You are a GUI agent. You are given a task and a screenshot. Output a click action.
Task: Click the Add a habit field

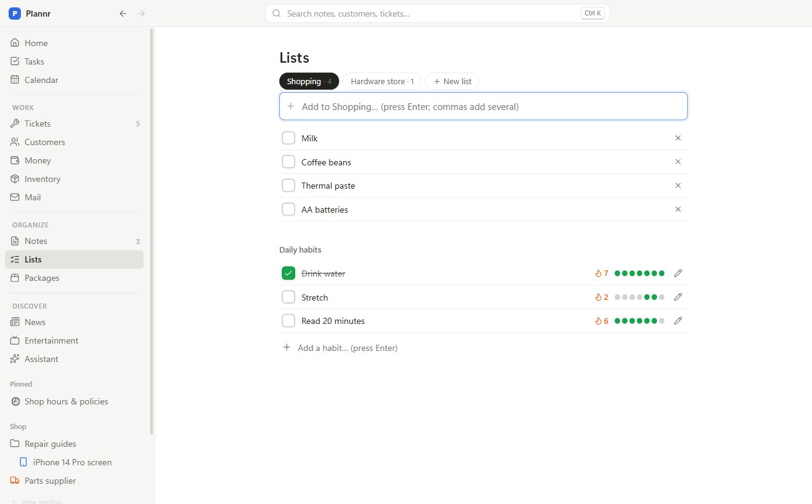484,348
